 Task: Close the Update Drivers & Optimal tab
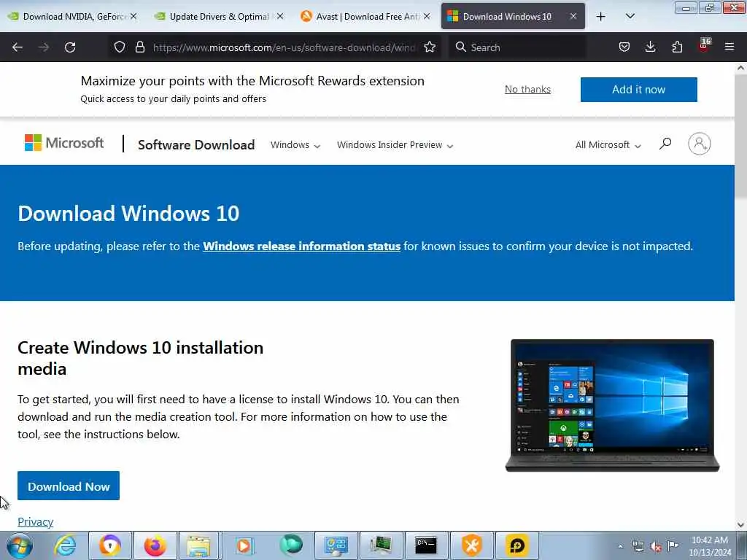coord(280,16)
